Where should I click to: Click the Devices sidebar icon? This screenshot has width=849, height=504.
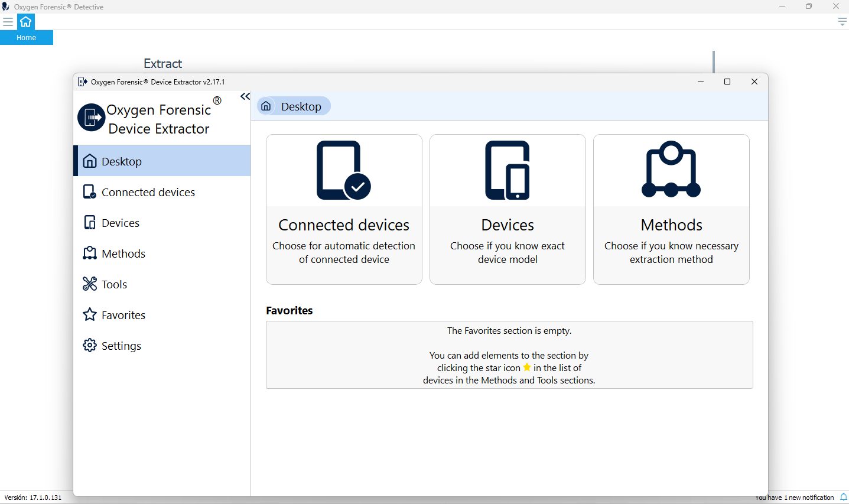(x=90, y=222)
